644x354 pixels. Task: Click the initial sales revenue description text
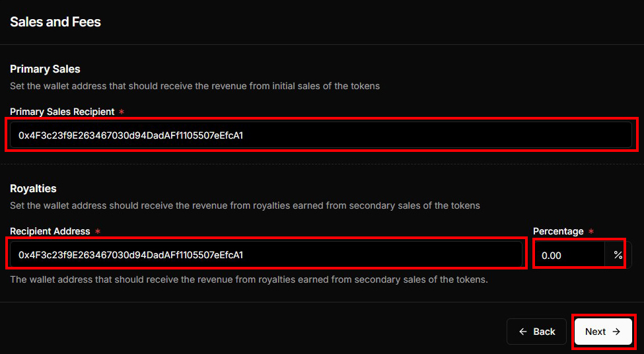click(x=195, y=86)
